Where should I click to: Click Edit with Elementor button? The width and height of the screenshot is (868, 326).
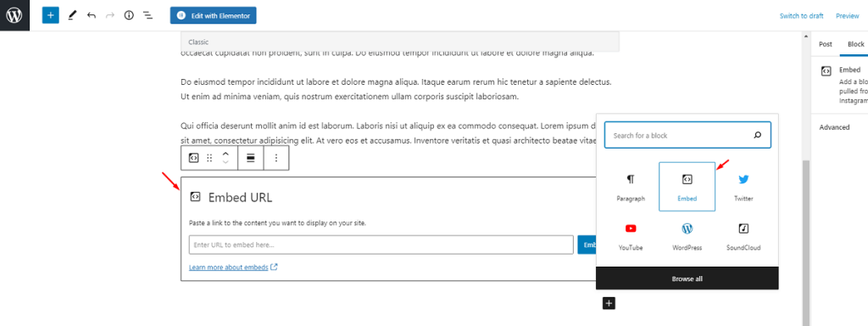(213, 15)
